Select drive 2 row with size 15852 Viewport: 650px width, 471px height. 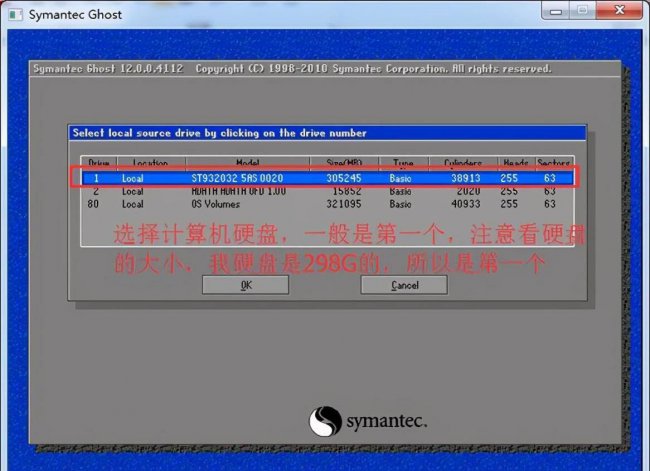(327, 191)
